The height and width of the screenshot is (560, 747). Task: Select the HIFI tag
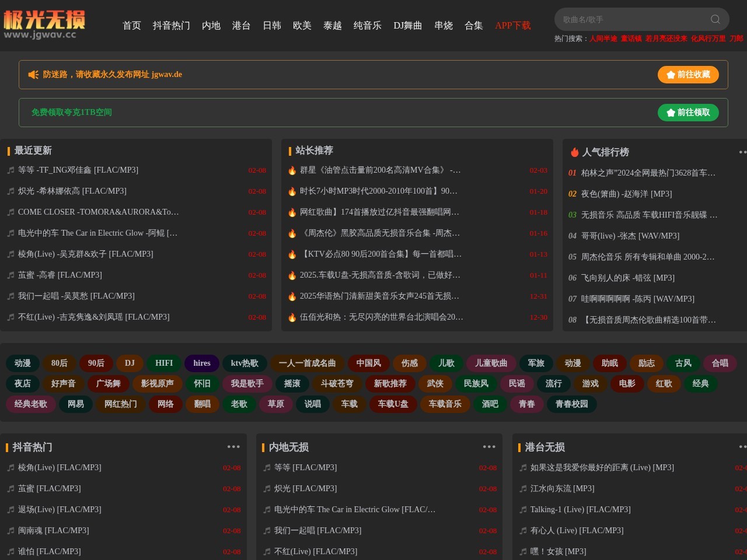coord(164,363)
